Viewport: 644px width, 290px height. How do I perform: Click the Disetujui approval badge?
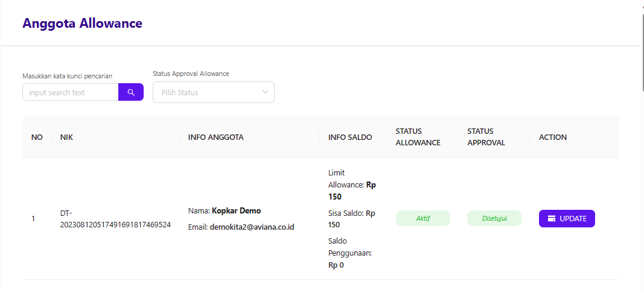(x=494, y=218)
